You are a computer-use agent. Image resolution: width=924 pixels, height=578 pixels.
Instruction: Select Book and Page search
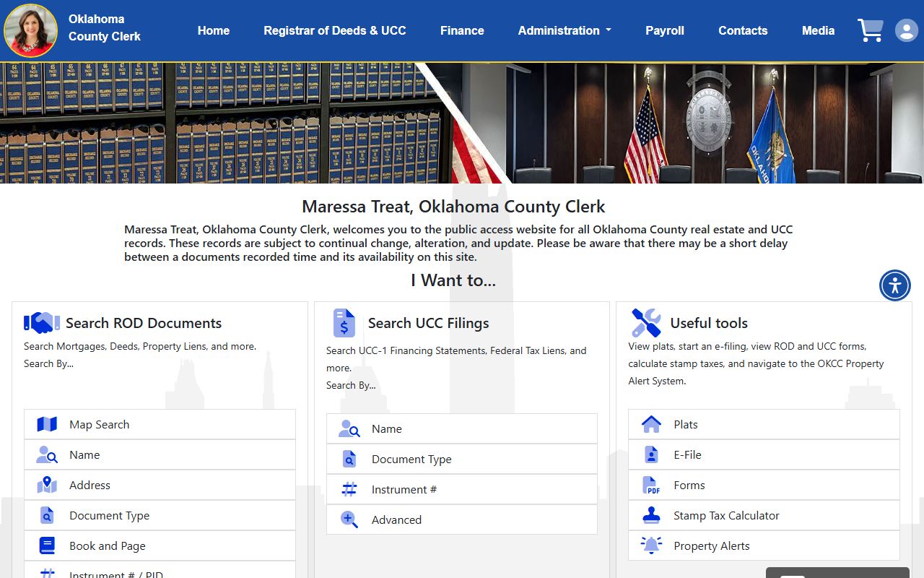(x=160, y=545)
